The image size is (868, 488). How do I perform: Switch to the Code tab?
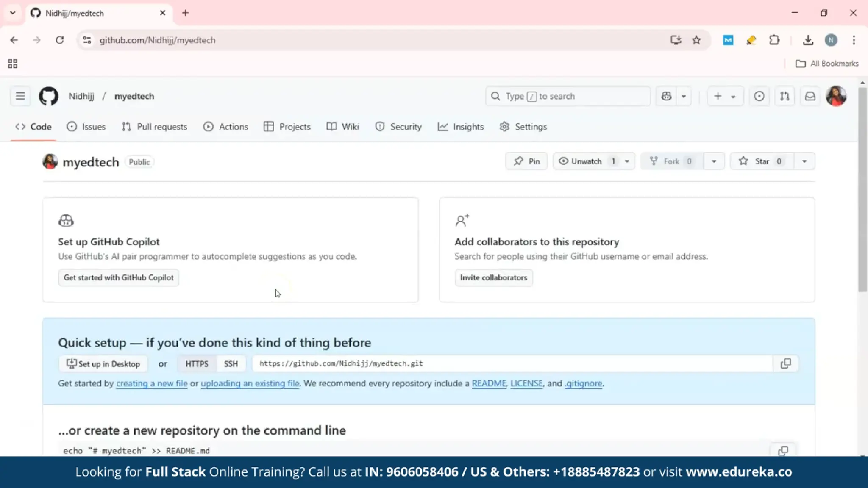[x=33, y=127]
